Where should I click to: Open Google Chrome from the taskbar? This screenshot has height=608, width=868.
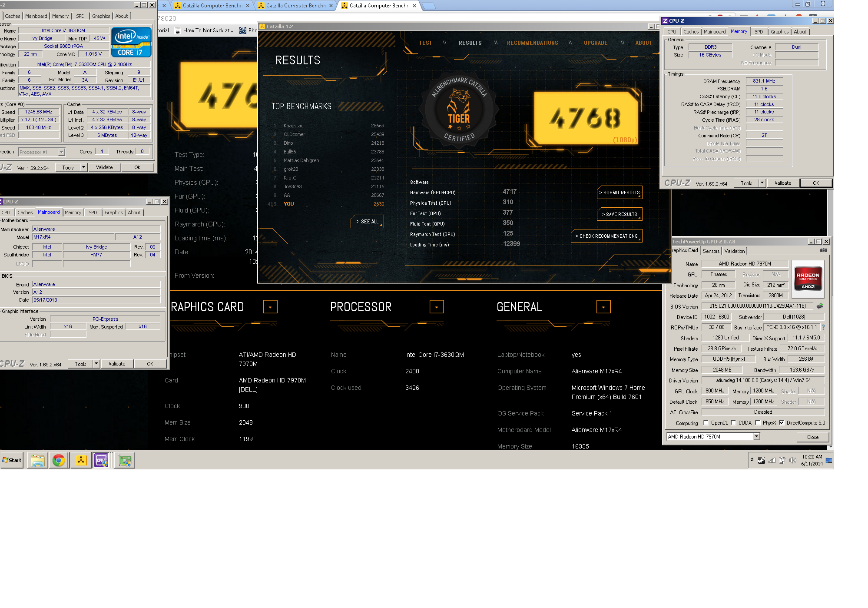[59, 460]
